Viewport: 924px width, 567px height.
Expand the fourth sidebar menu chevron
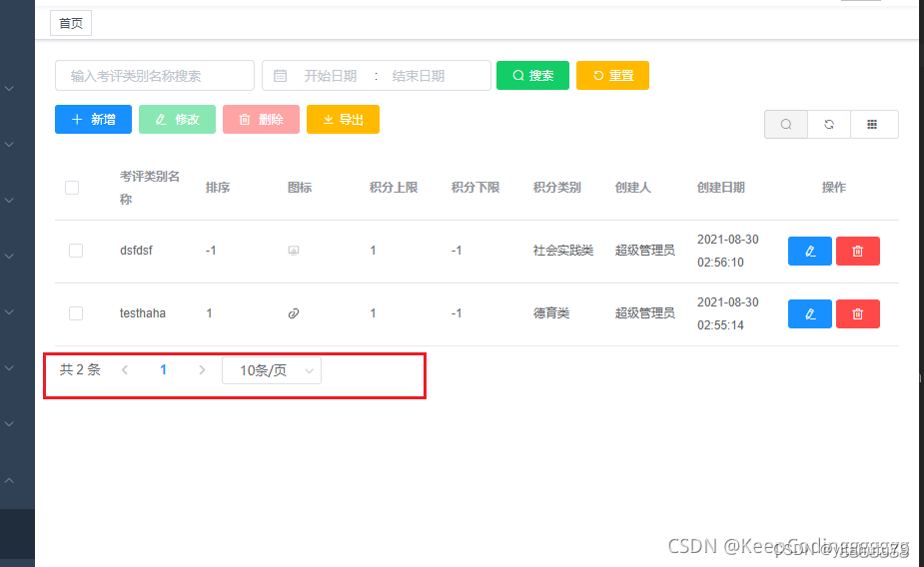9,257
